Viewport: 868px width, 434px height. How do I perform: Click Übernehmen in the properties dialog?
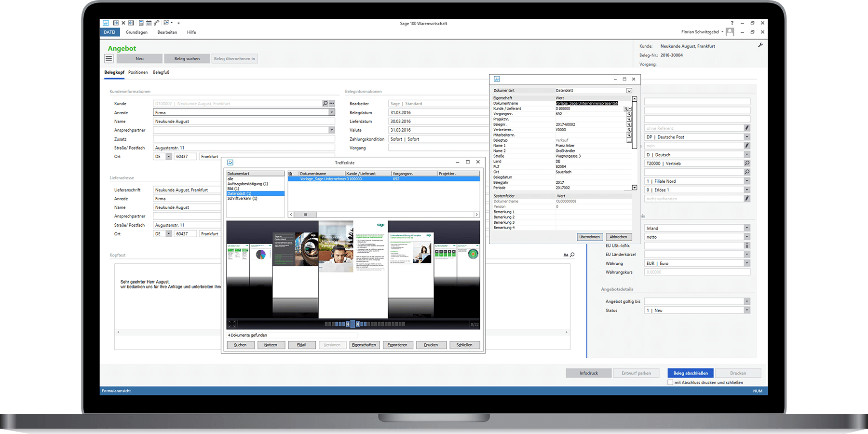click(590, 237)
